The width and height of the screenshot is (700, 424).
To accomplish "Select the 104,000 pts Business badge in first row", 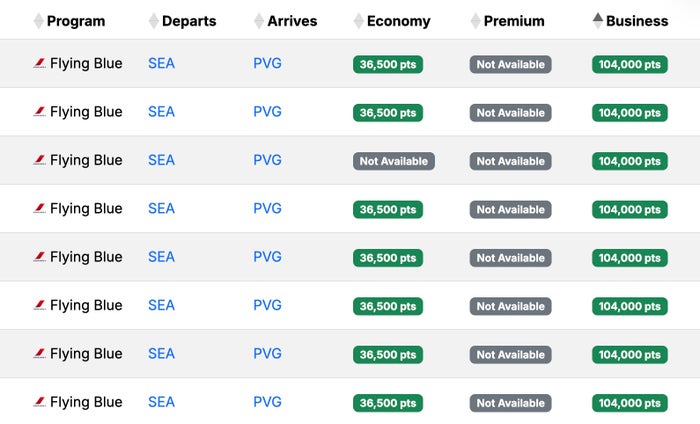I will [x=629, y=64].
